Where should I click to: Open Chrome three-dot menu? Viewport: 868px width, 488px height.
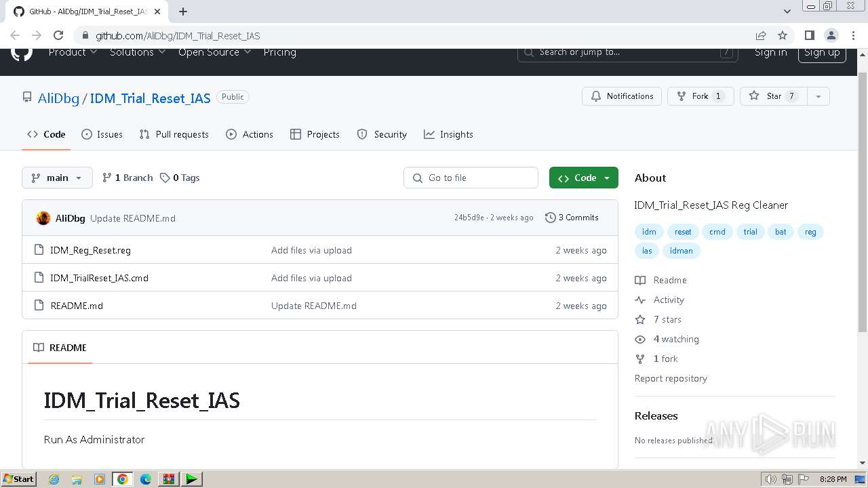click(852, 35)
